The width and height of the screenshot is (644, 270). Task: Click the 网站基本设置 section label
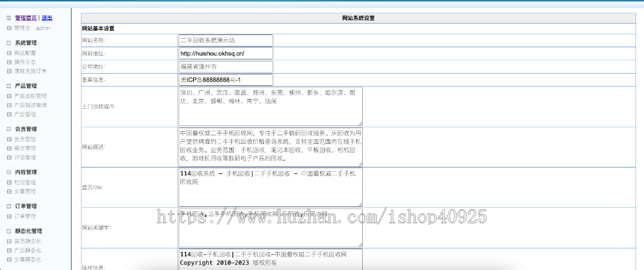click(x=98, y=29)
